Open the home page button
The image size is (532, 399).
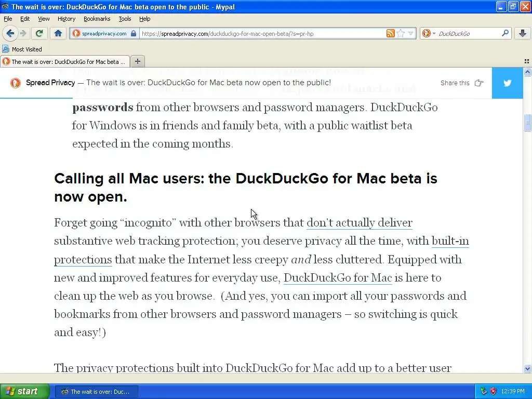pyautogui.click(x=58, y=33)
